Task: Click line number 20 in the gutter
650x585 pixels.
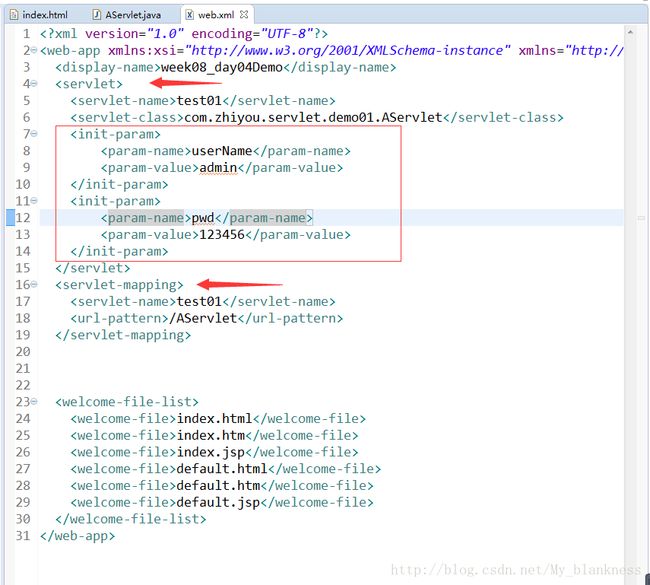Action: click(x=23, y=352)
